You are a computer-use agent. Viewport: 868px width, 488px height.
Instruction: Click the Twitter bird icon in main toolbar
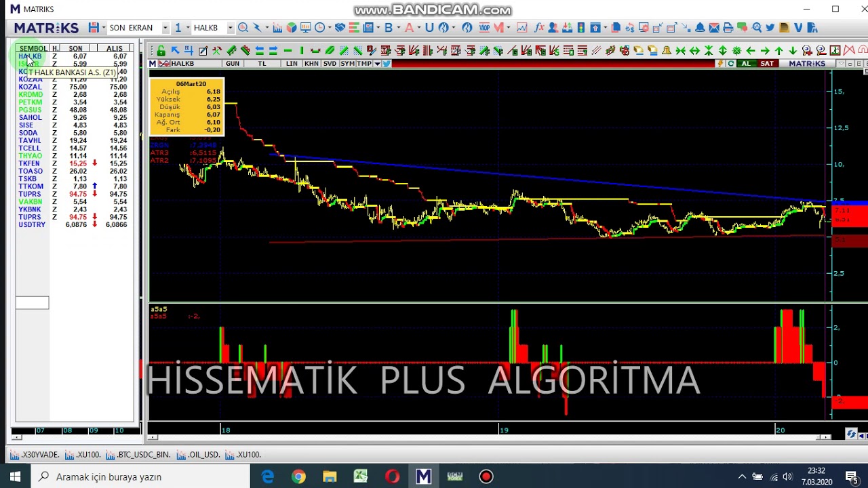[x=770, y=28]
